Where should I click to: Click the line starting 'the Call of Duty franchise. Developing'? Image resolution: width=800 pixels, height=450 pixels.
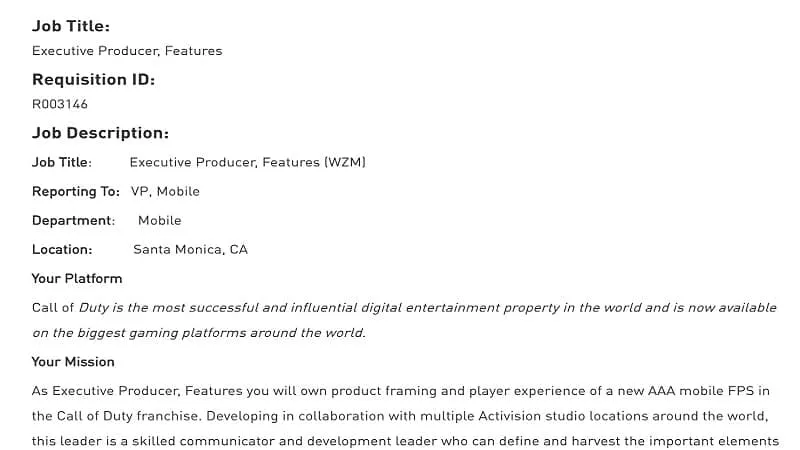coord(400,416)
